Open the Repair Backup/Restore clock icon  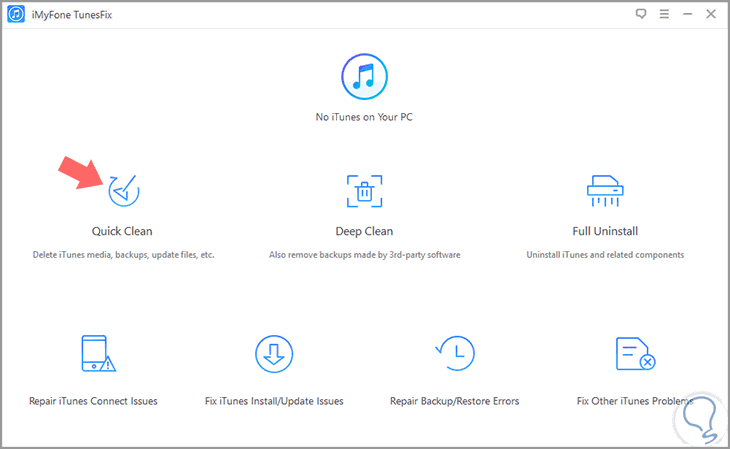click(x=455, y=354)
